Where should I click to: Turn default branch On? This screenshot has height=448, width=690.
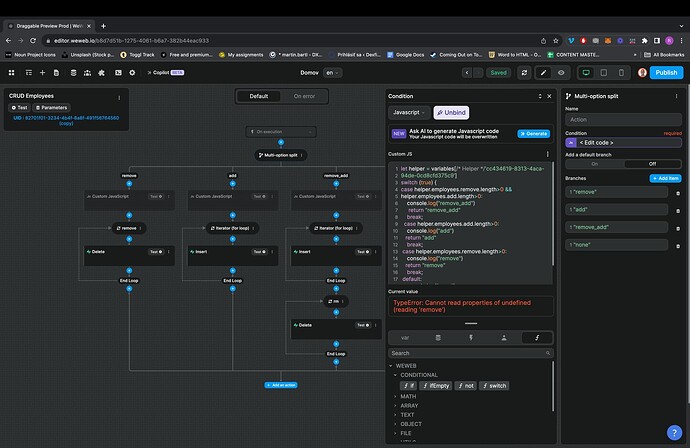pyautogui.click(x=595, y=164)
